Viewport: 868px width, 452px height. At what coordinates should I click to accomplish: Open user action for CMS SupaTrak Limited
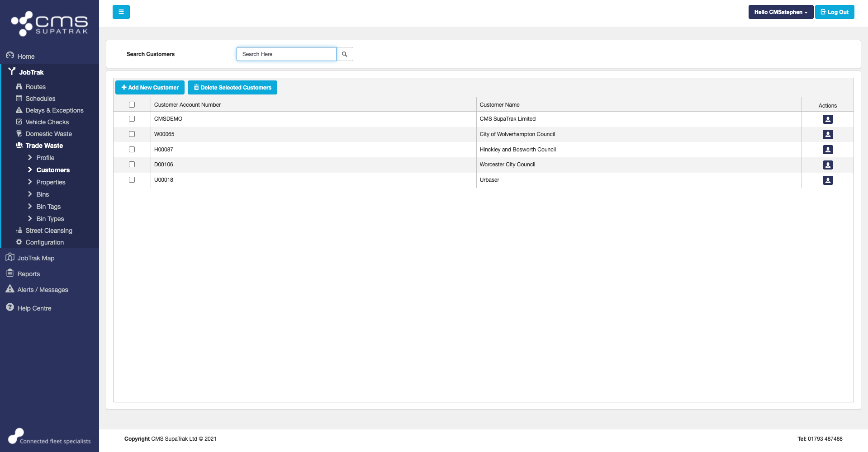click(828, 119)
